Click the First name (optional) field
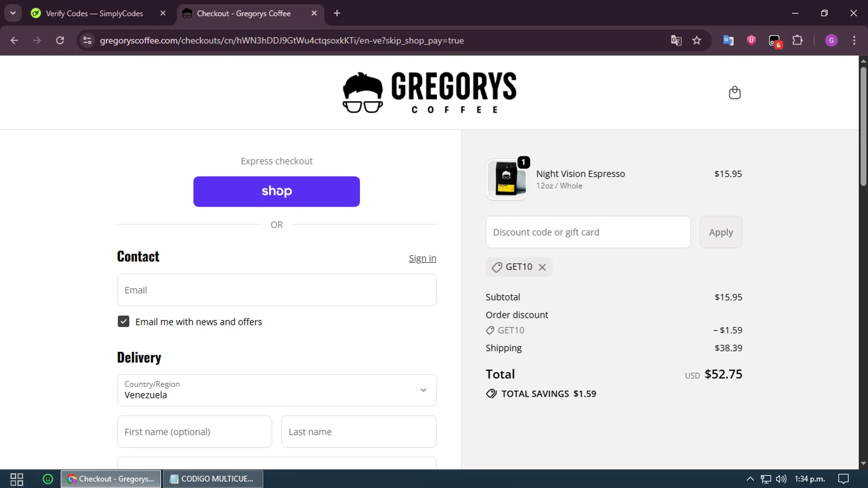Screen dimensions: 868x488 194,432
